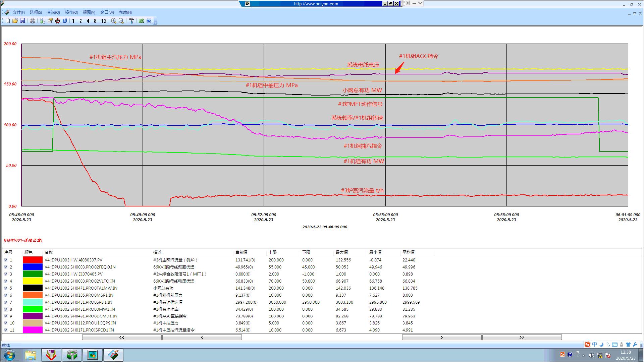Viewport: 644px width, 362px height.
Task: Show hidden tray icons arrow
Action: [584, 355]
